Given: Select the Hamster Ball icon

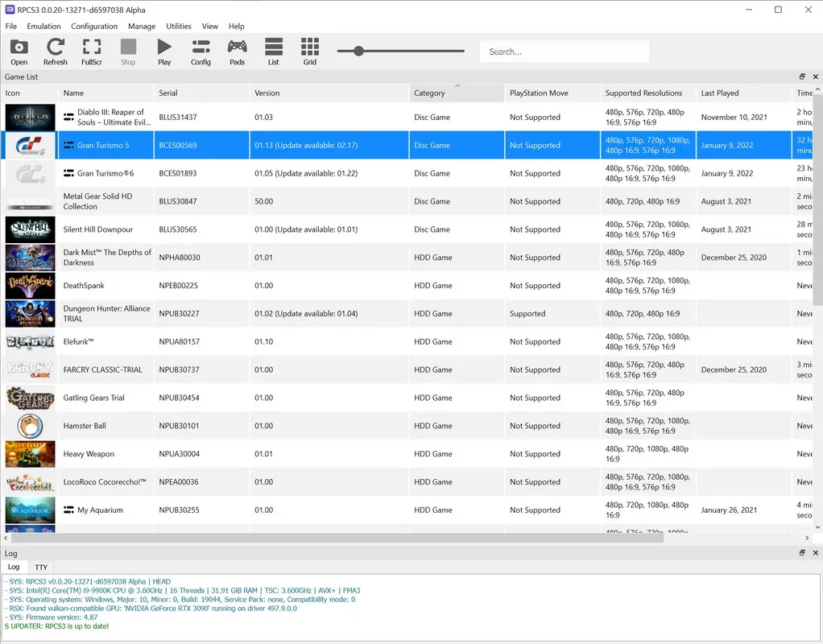Looking at the screenshot, I should point(30,426).
